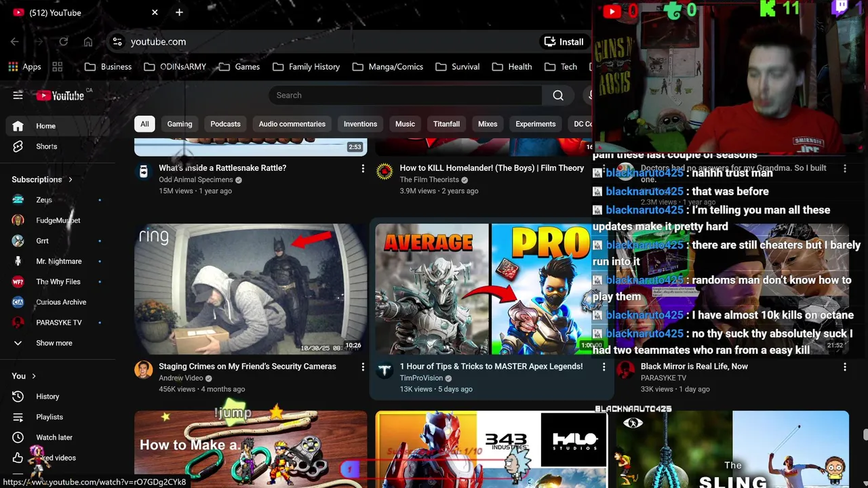Open 'Black Mirror is Real Life, Now' title

(694, 367)
